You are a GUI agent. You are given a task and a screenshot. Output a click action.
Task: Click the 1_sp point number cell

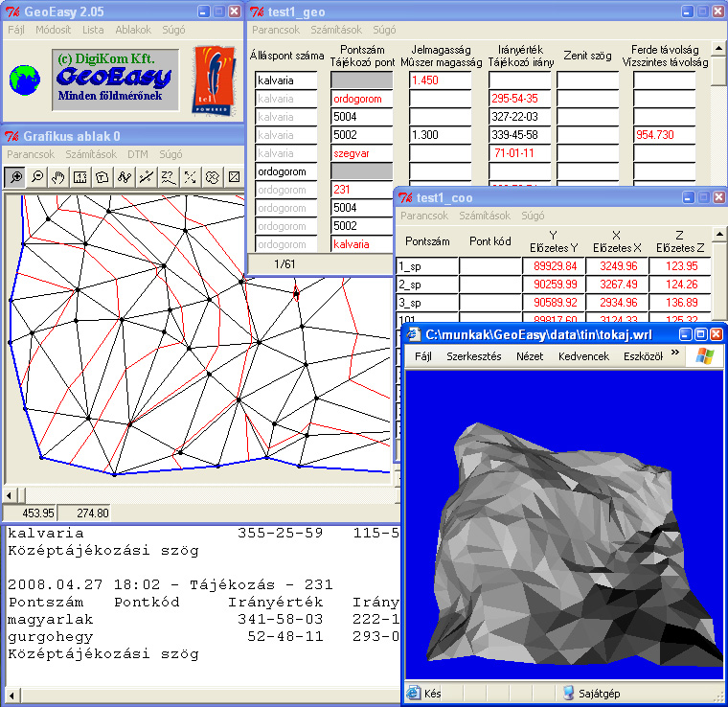coord(426,265)
